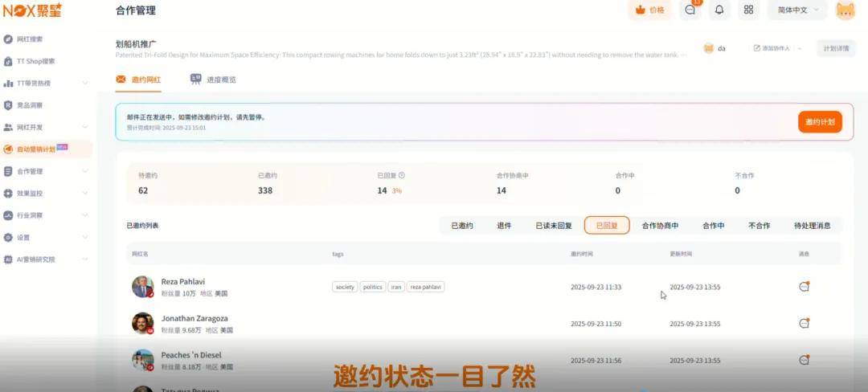Open the chat messages icon in header

(x=690, y=10)
